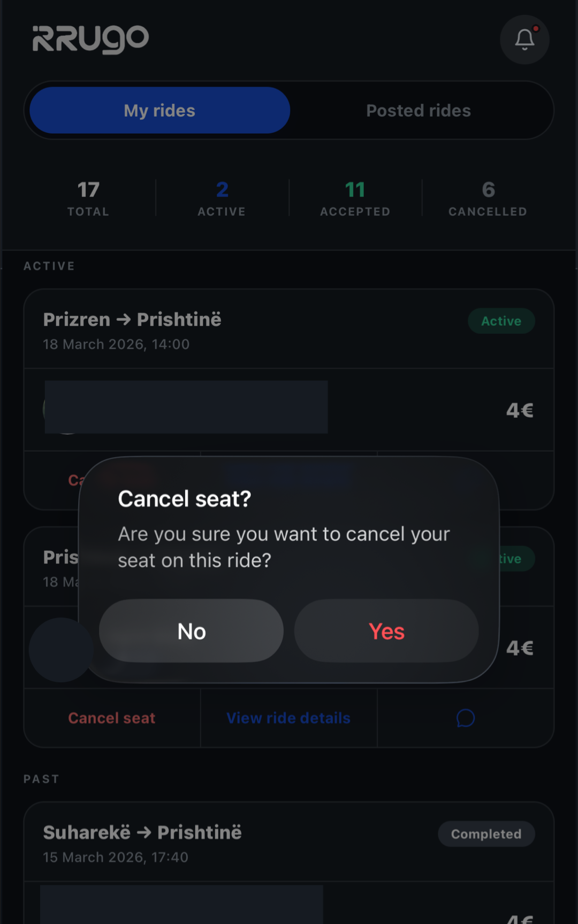The image size is (578, 924).
Task: Select the 2 Active rides stat
Action: [x=222, y=198]
